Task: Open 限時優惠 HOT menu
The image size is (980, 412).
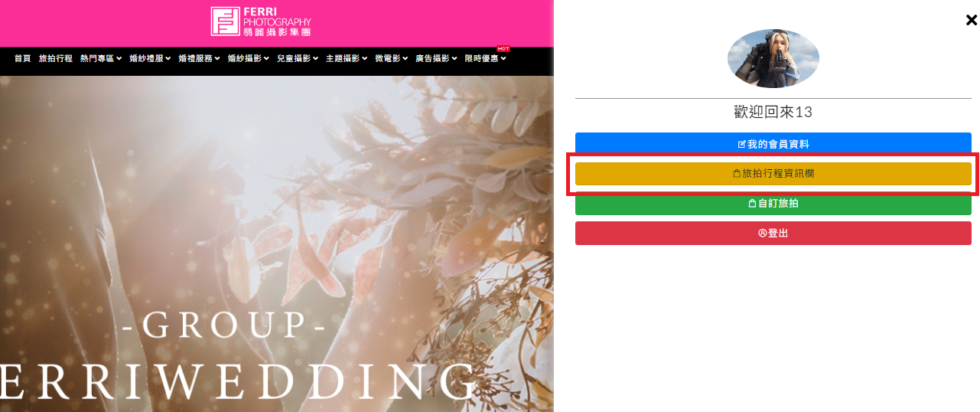Action: tap(486, 57)
